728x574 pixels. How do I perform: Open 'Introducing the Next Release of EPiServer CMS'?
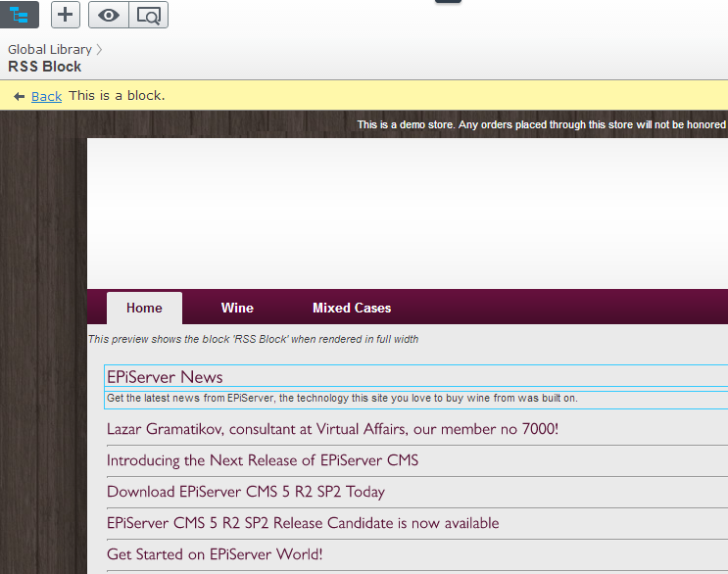click(263, 460)
